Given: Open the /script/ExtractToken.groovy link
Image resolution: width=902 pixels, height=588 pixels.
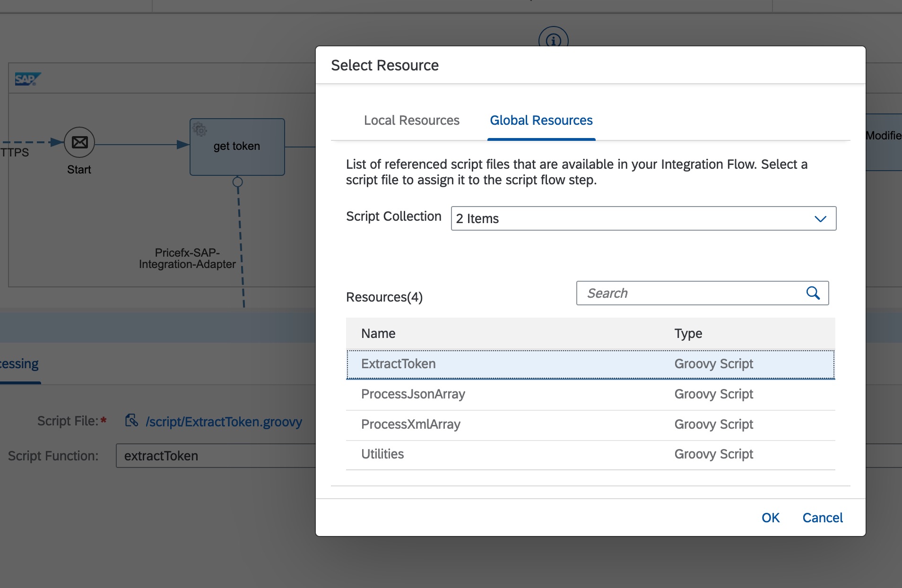Looking at the screenshot, I should tap(224, 422).
